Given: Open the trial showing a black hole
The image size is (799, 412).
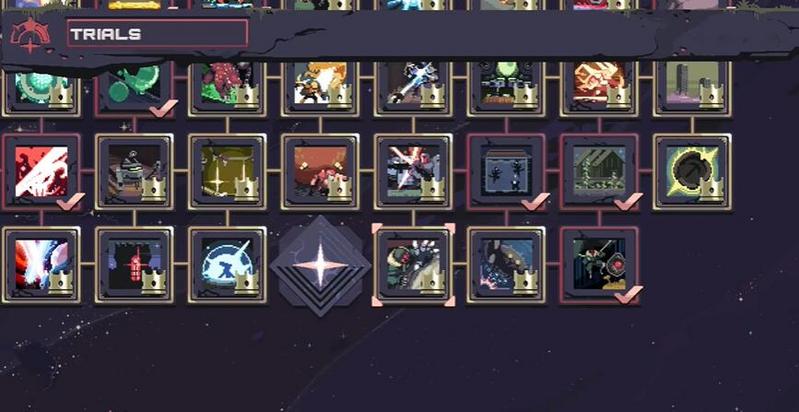Looking at the screenshot, I should [692, 172].
